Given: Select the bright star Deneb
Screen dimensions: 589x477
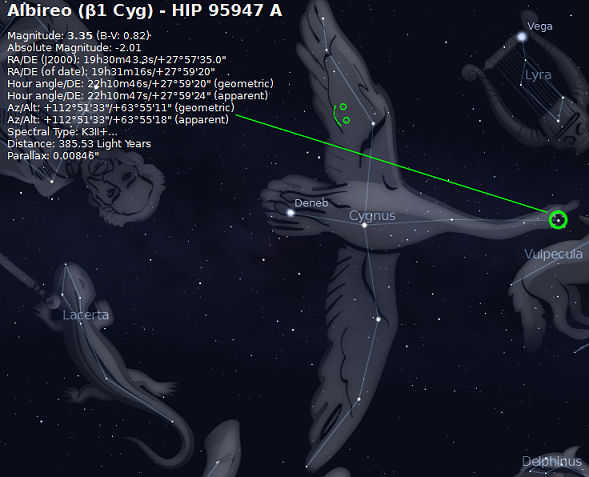Looking at the screenshot, I should click(290, 213).
